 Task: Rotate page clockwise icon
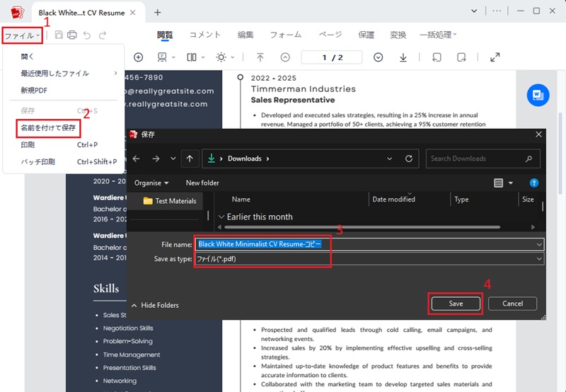[461, 57]
